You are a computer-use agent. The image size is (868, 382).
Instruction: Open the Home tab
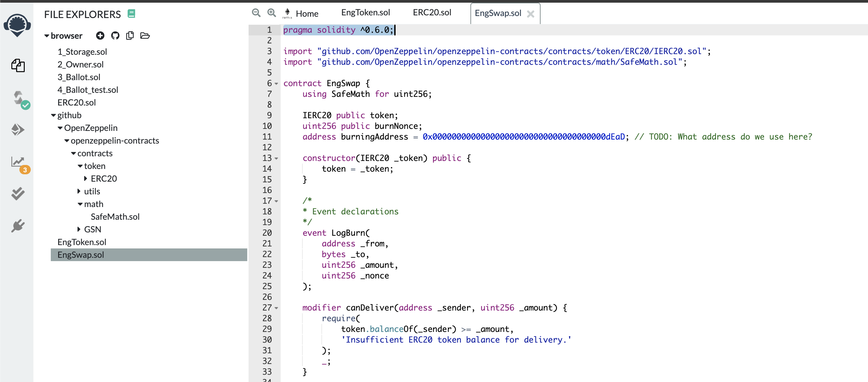(x=306, y=13)
